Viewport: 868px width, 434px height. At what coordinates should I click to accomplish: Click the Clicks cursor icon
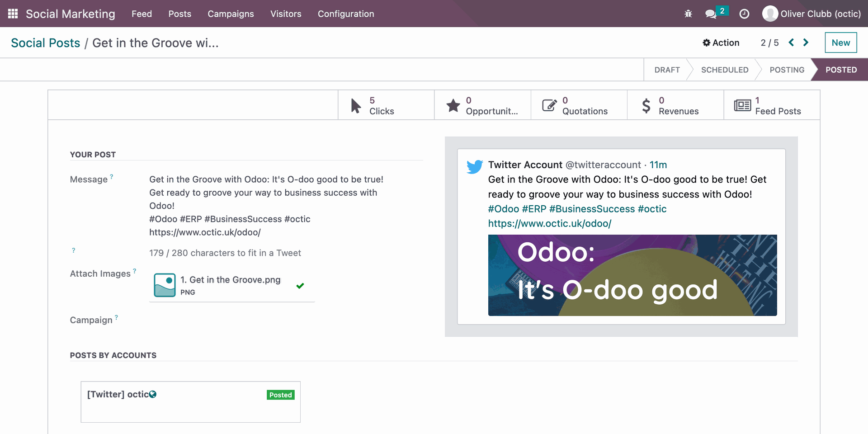[x=356, y=106]
